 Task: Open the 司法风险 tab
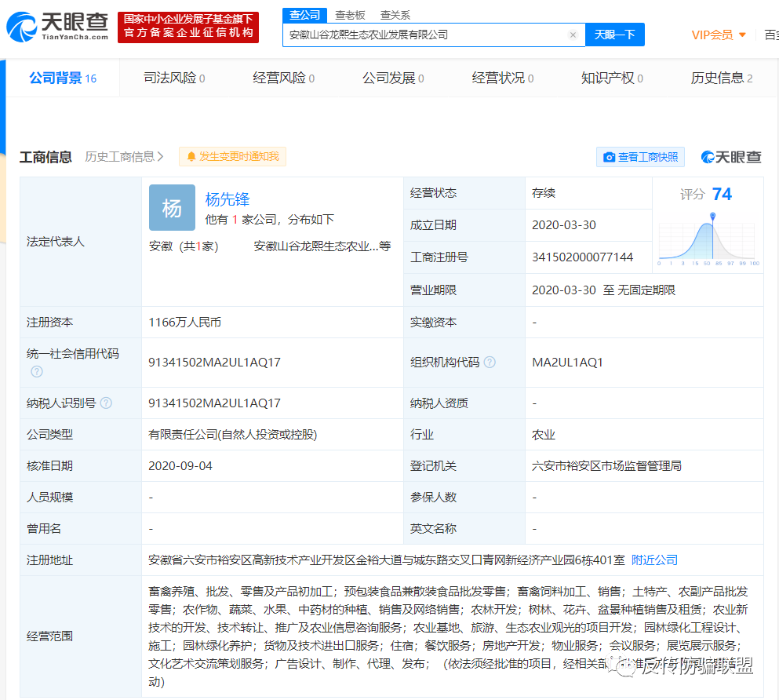point(174,78)
